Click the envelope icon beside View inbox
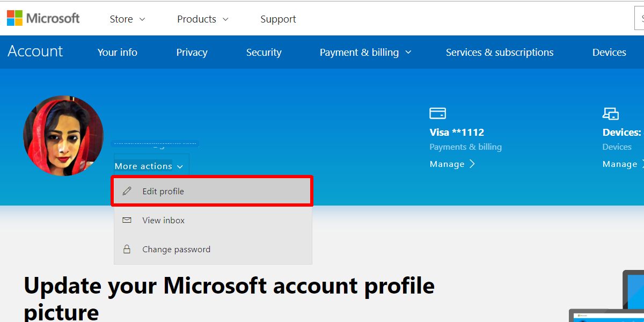Image resolution: width=644 pixels, height=322 pixels. [x=127, y=220]
